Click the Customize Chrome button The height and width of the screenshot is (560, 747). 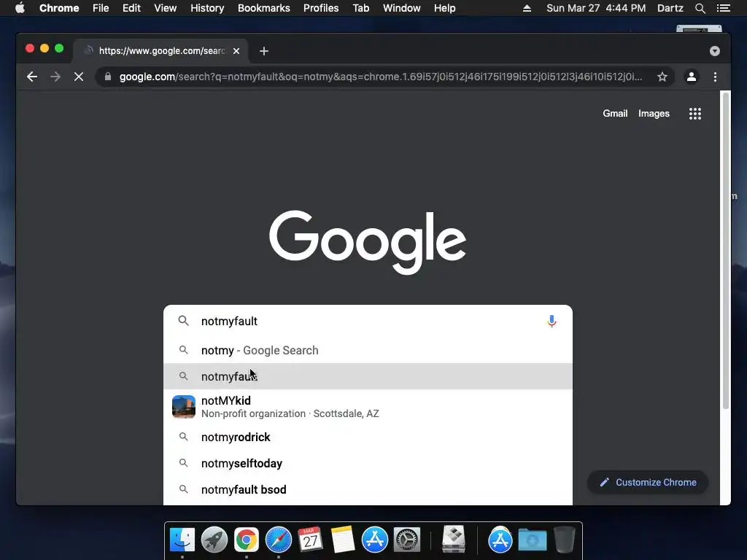pyautogui.click(x=648, y=483)
